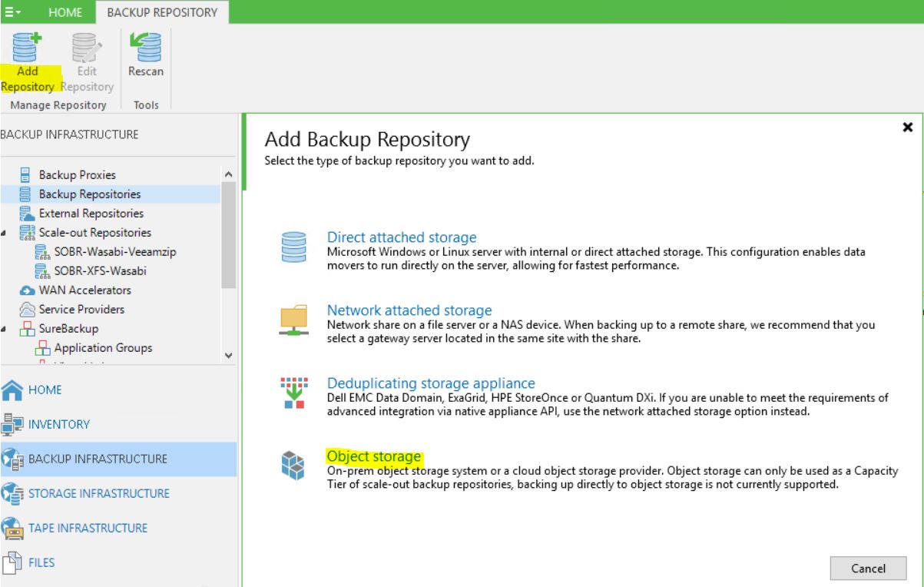924x587 pixels.
Task: Collapse the Scale-out Repositories tree node
Action: coord(5,233)
